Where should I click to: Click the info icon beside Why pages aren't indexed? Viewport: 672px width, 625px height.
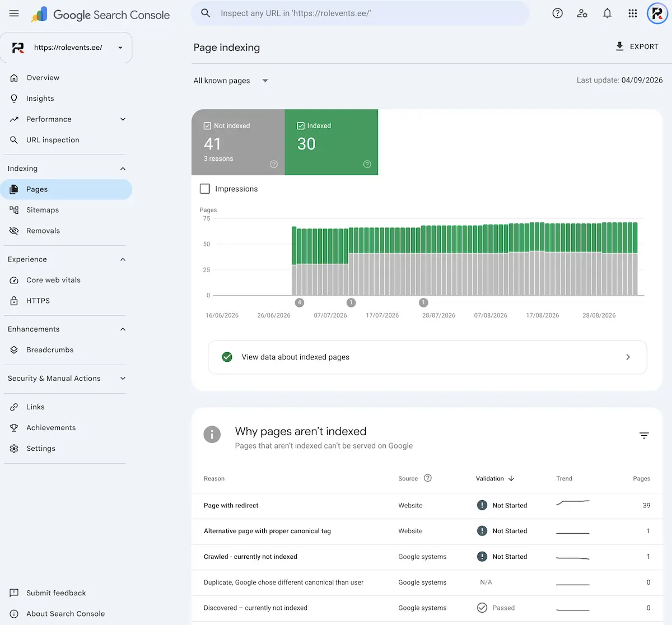coord(212,435)
